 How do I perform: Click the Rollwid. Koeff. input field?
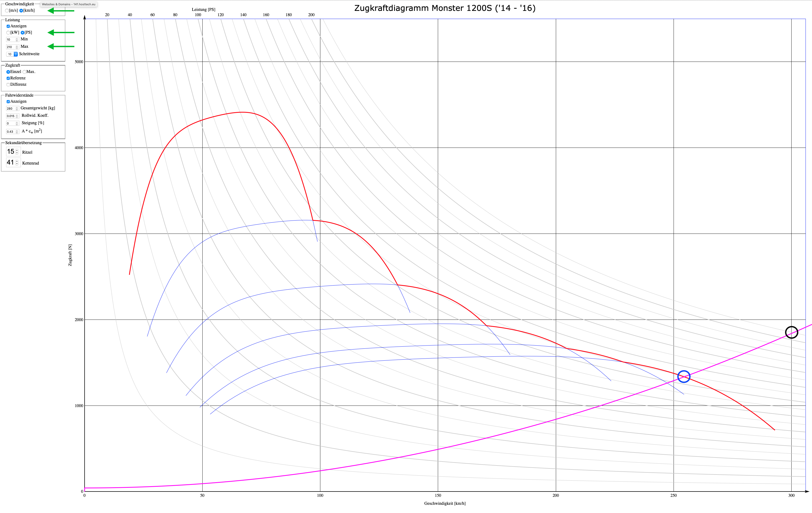coord(10,116)
